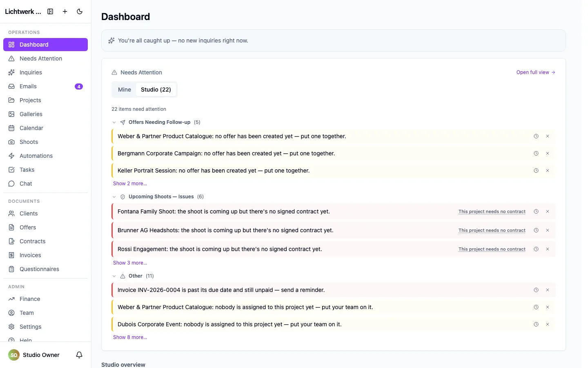Screen dimensions: 588x368
Task: Open Automations in the sidebar
Action: (45, 156)
